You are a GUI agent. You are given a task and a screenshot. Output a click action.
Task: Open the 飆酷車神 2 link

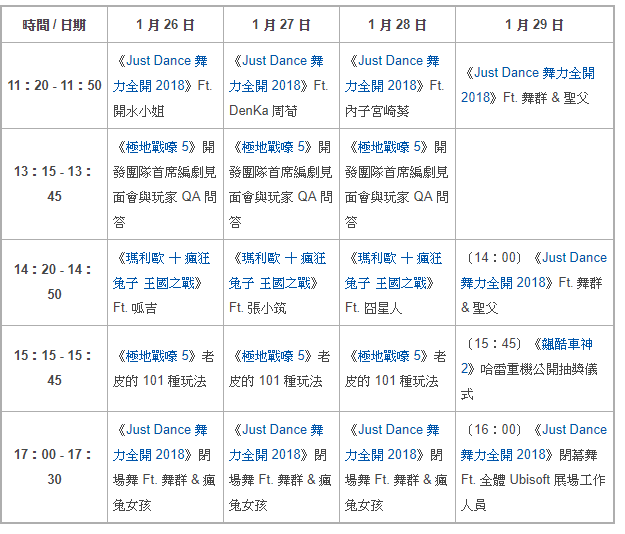click(527, 356)
